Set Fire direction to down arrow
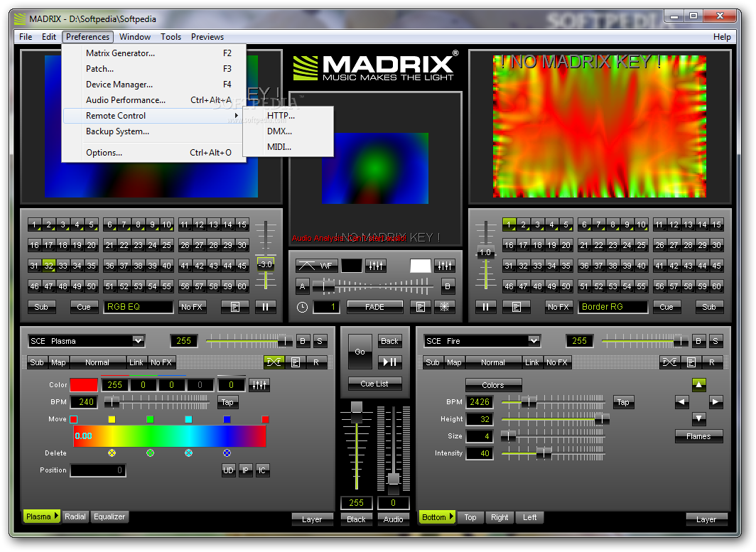This screenshot has height=552, width=756. pyautogui.click(x=698, y=418)
